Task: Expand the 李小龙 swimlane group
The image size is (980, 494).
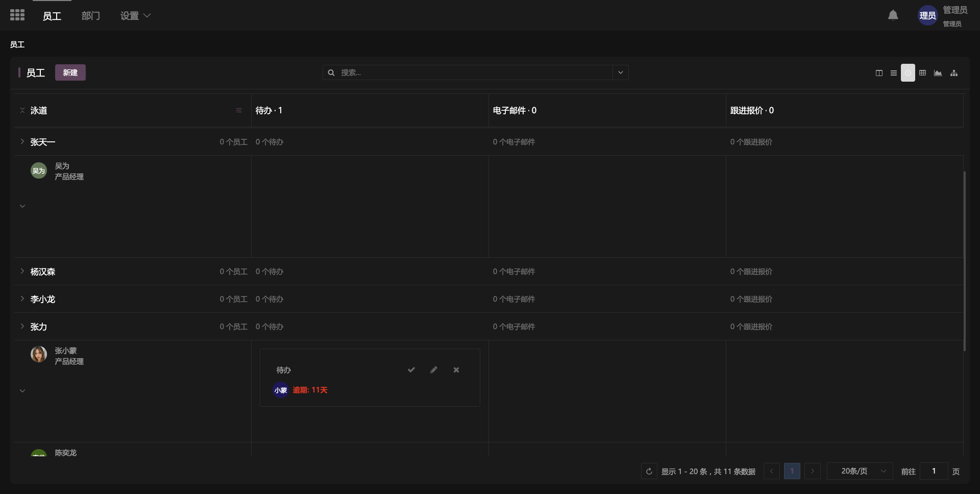Action: coord(22,299)
